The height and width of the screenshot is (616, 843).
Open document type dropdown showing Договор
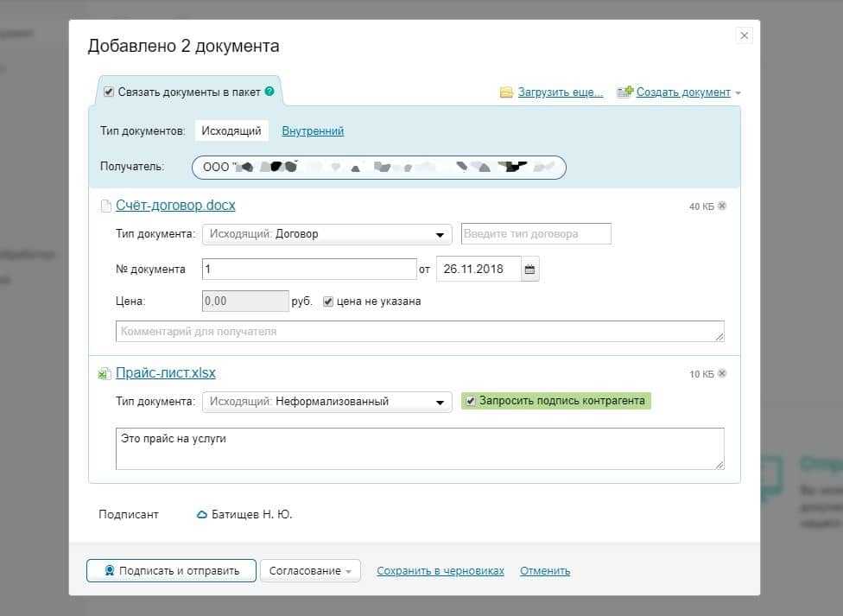coord(326,234)
